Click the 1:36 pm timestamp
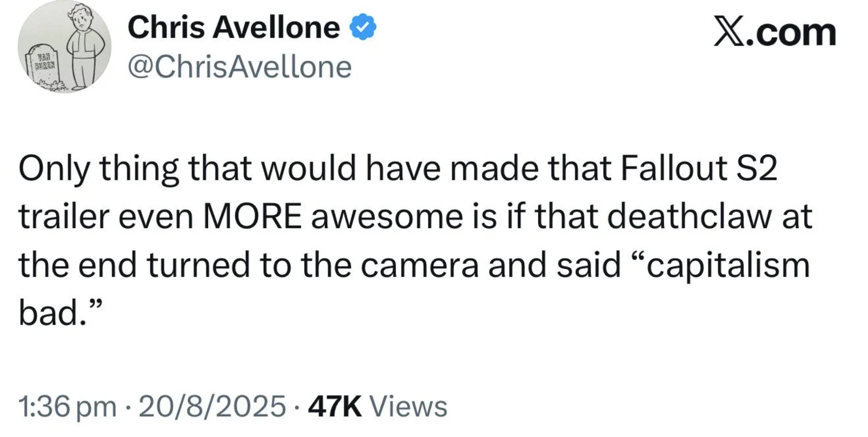Viewport: 868px width, 437px height. pos(67,406)
